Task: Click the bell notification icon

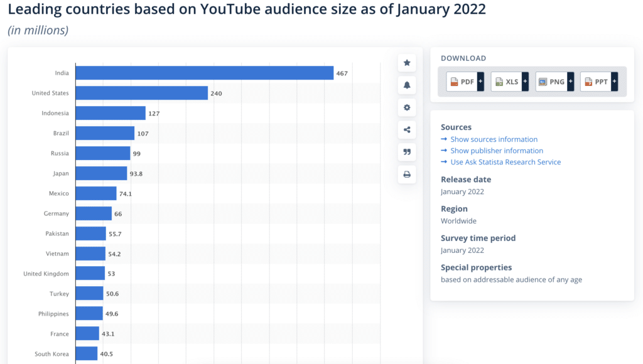Action: [407, 85]
